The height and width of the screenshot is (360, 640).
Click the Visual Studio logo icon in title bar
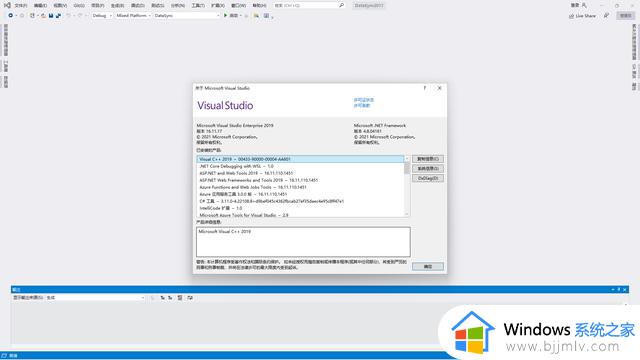pyautogui.click(x=7, y=5)
